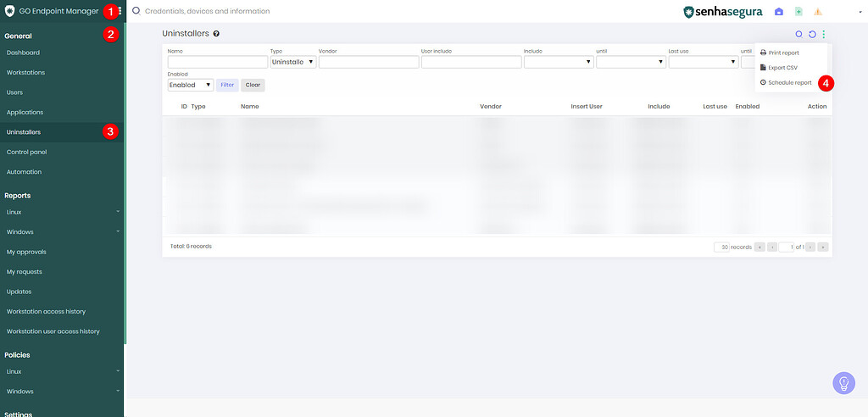Click the Include column header
This screenshot has height=417, width=868.
[x=659, y=106]
